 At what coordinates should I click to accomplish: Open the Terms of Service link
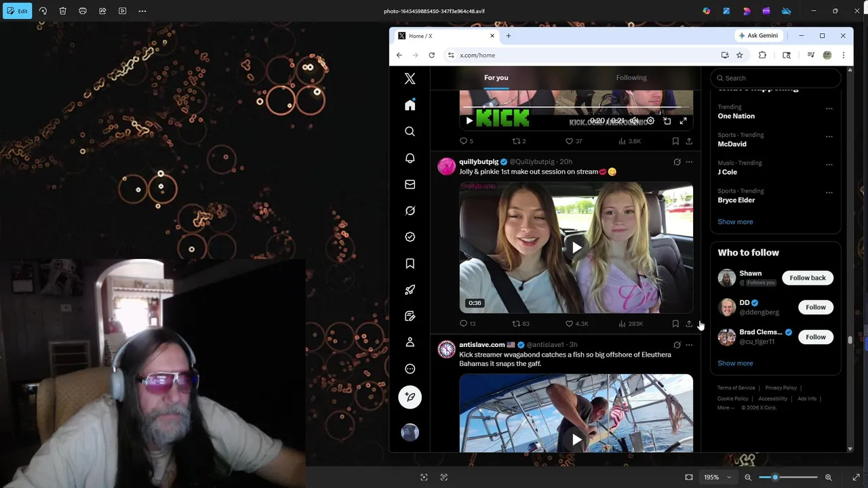pyautogui.click(x=736, y=388)
